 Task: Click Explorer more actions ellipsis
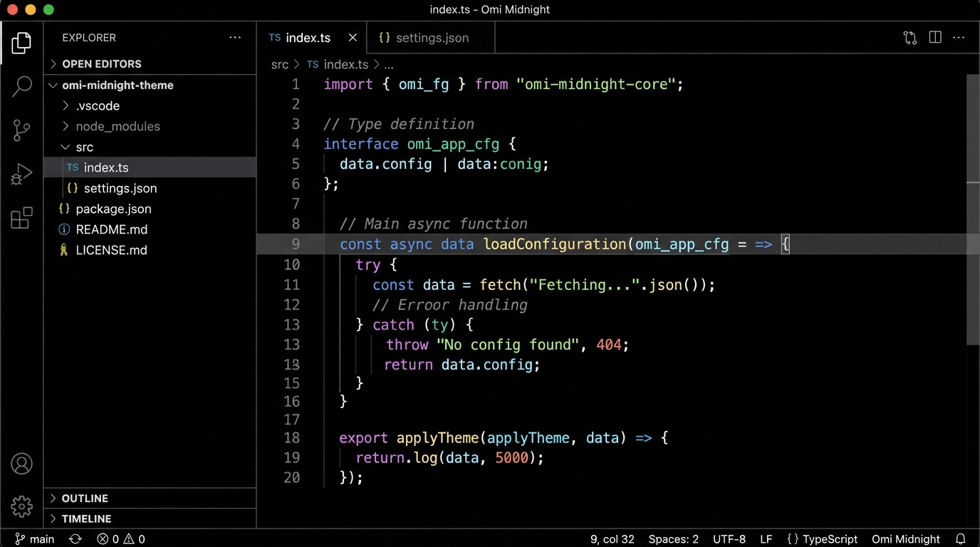pos(235,38)
